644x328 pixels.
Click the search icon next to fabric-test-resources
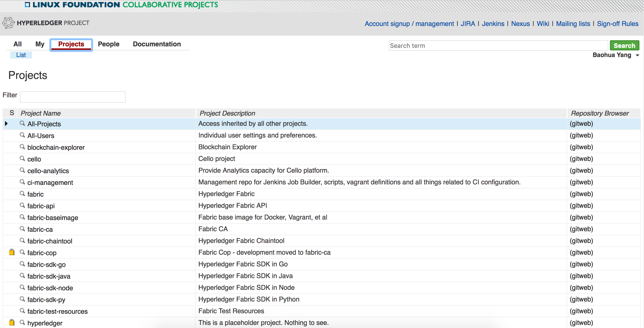(22, 311)
